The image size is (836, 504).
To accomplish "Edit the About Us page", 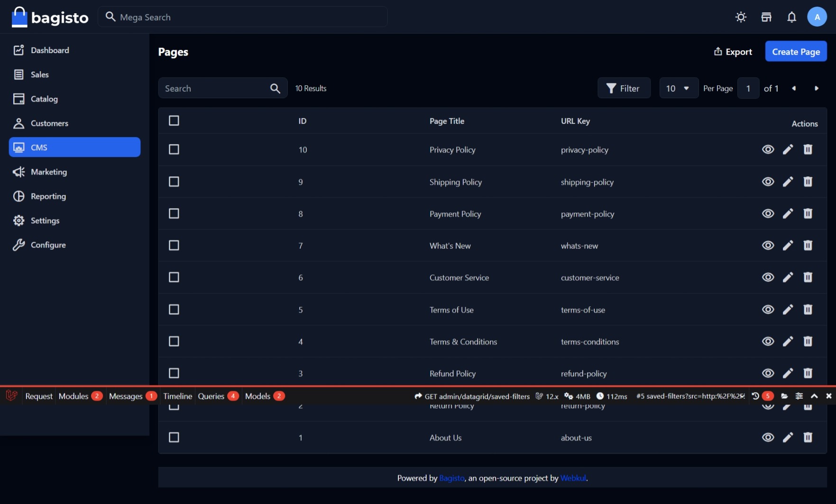I will 788,438.
